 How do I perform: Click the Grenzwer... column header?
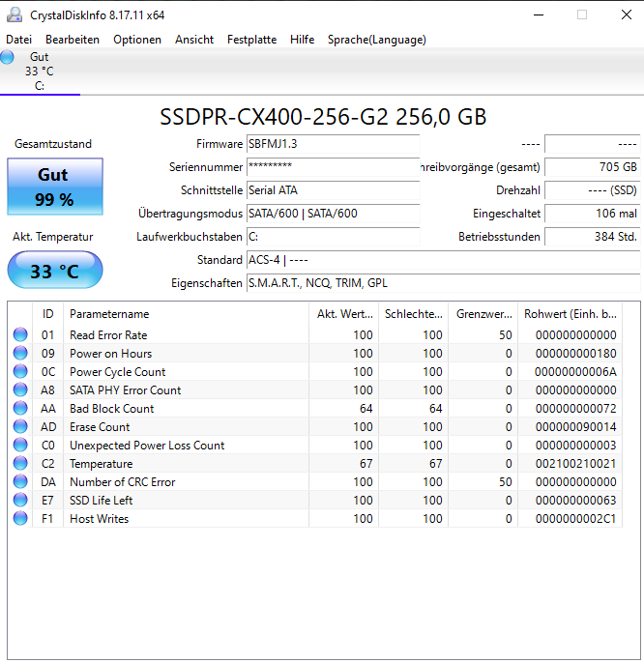coord(483,314)
